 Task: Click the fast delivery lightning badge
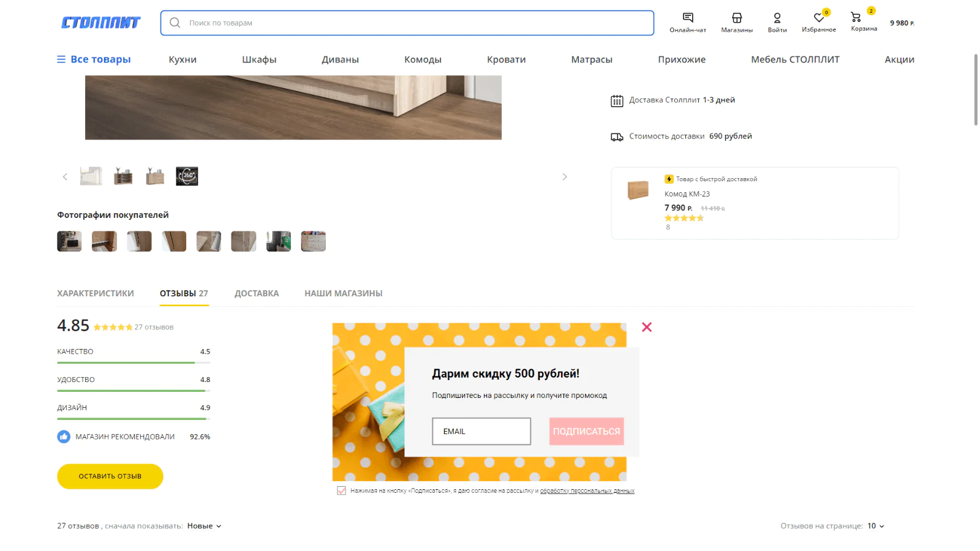(x=669, y=179)
